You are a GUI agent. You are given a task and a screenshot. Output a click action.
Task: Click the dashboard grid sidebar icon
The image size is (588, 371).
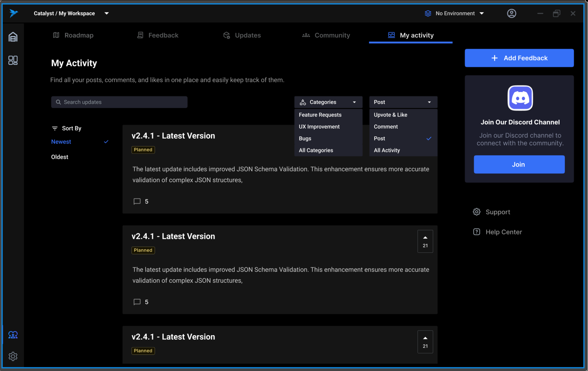click(13, 60)
